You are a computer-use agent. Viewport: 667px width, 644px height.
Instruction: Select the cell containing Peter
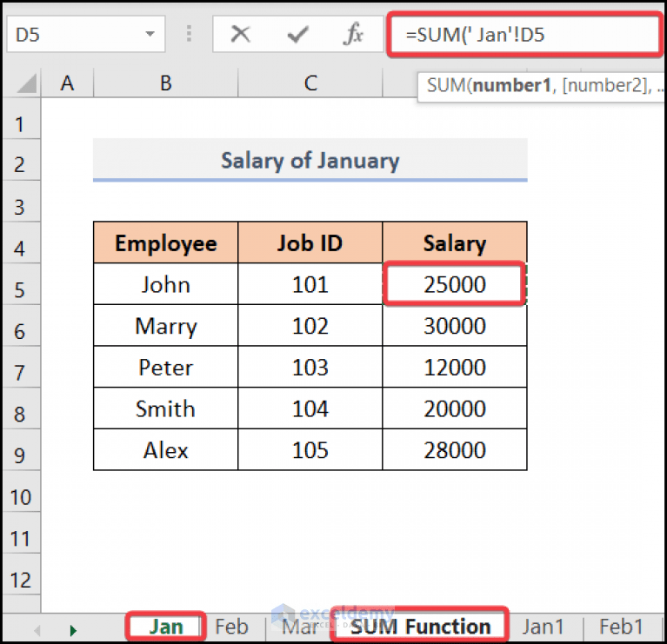point(166,367)
